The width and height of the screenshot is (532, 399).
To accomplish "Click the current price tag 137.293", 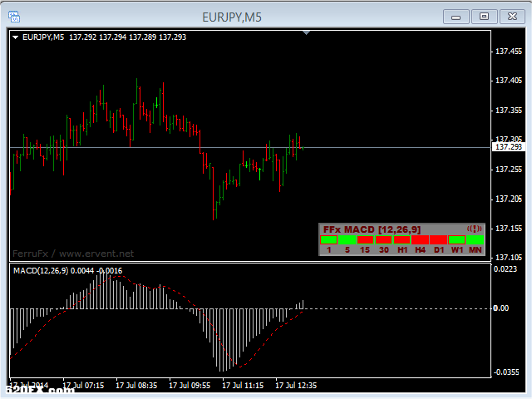I will click(509, 147).
